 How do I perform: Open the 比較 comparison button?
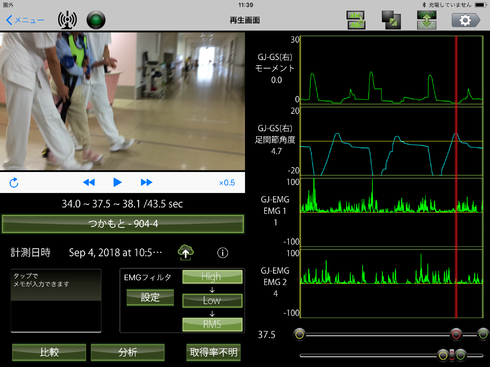coord(49,352)
